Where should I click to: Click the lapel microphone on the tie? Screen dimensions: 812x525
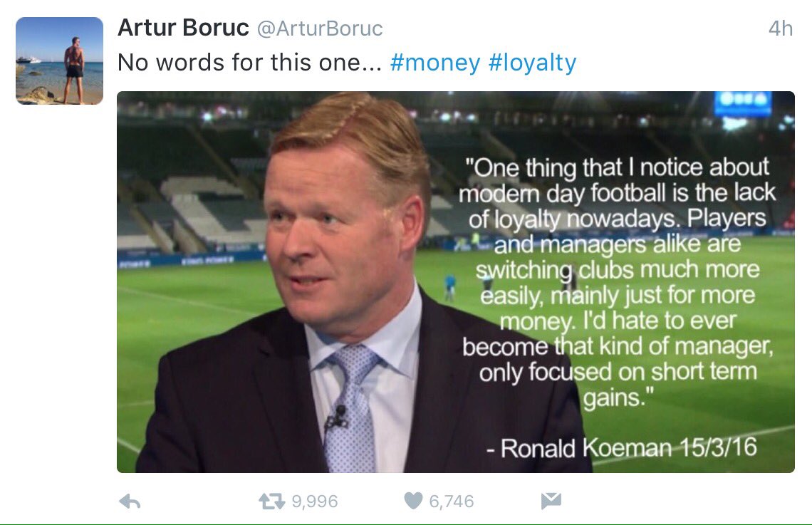pyautogui.click(x=337, y=418)
